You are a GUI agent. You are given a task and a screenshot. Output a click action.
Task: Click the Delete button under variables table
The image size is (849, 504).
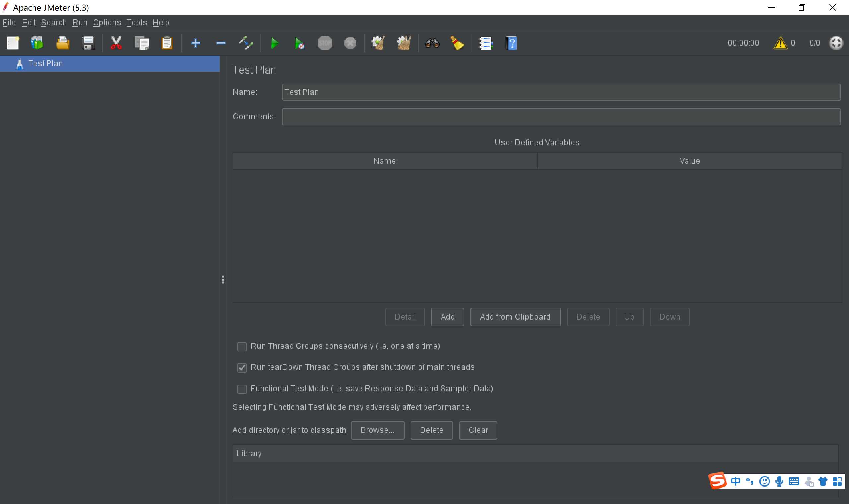pyautogui.click(x=588, y=317)
